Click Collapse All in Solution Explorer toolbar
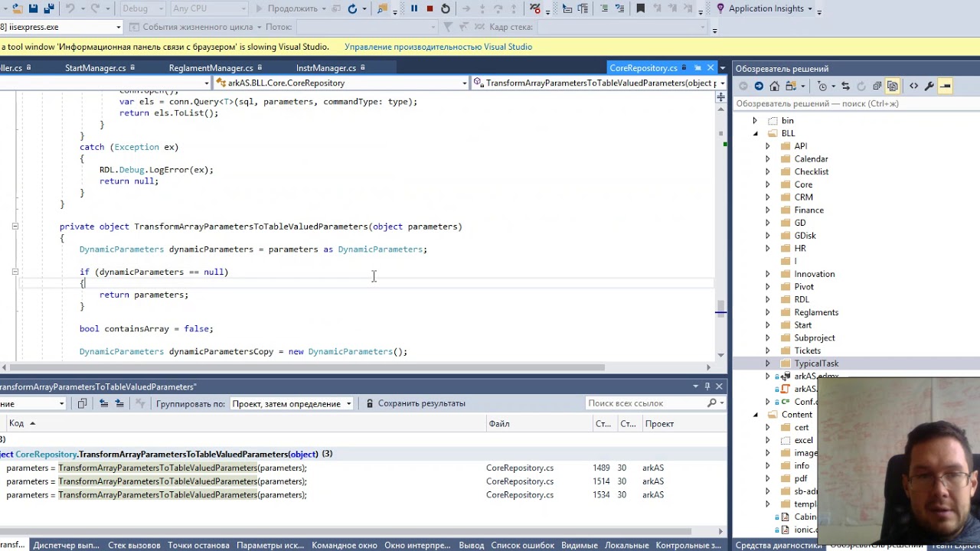Image resolution: width=980 pixels, height=551 pixels. pos(877,86)
